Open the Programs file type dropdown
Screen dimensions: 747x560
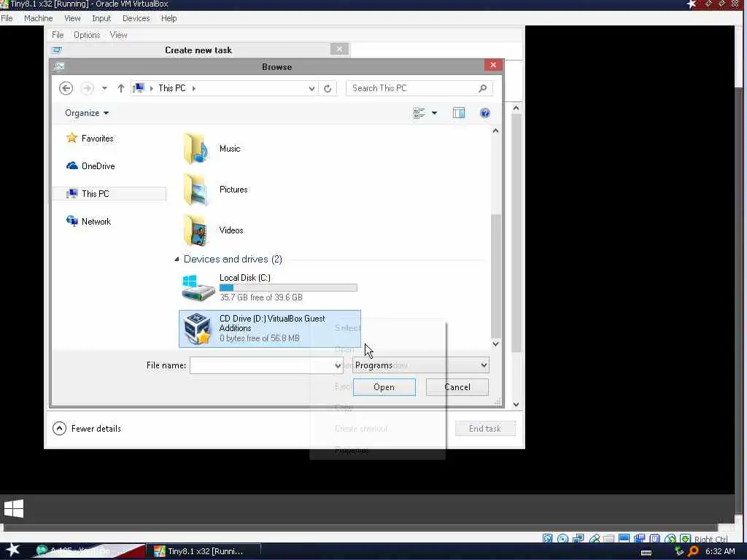coord(421,365)
